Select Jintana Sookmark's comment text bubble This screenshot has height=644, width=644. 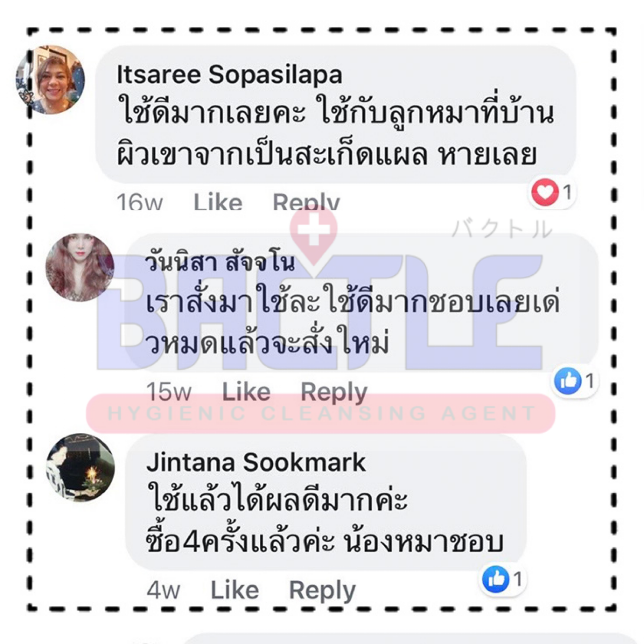326,502
